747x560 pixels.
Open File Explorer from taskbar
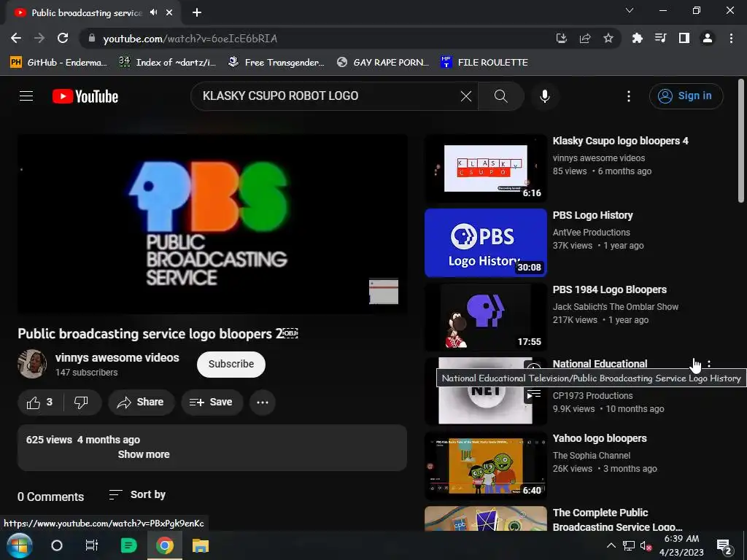201,545
